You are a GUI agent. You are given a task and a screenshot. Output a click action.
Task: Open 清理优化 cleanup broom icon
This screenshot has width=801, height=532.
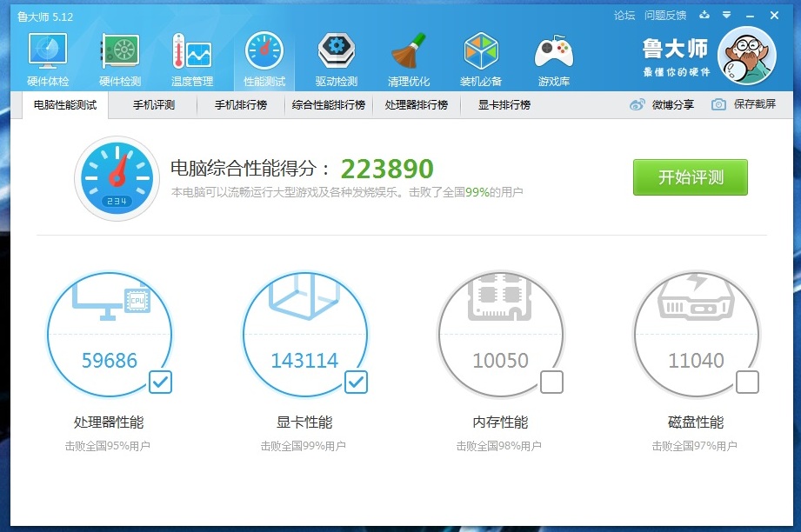coord(409,59)
